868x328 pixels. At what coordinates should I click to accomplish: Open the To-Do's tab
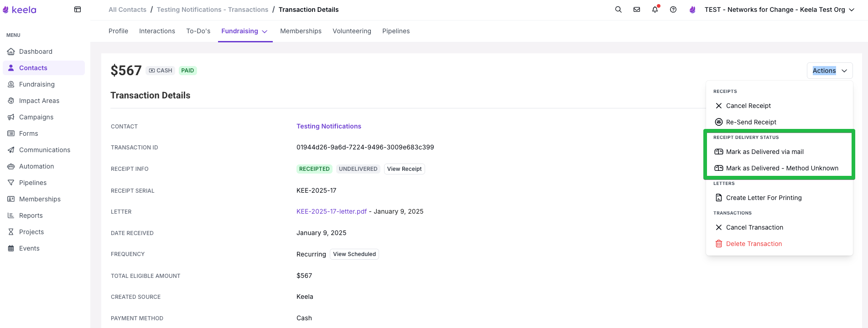pos(198,31)
